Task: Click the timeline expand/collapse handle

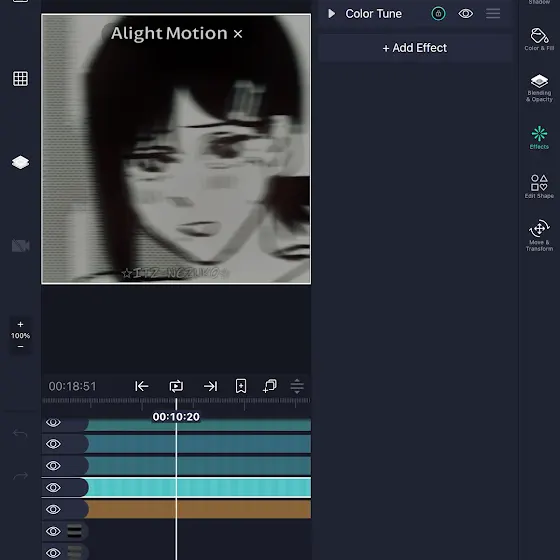Action: (x=297, y=386)
